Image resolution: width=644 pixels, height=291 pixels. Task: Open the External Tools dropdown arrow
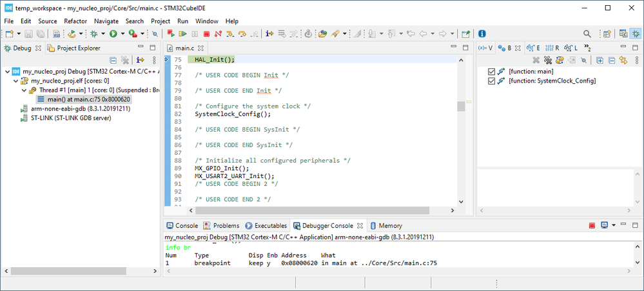coord(142,34)
